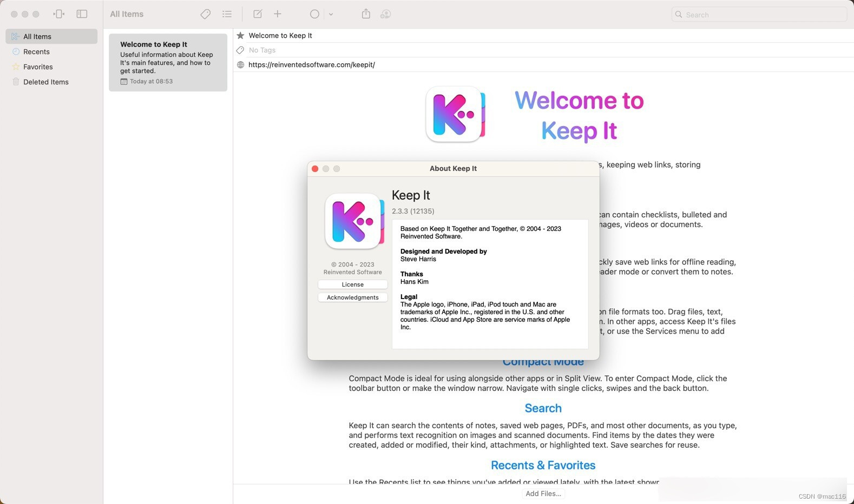Click the tag icon beside No Tags
This screenshot has height=504, width=854.
click(x=240, y=50)
